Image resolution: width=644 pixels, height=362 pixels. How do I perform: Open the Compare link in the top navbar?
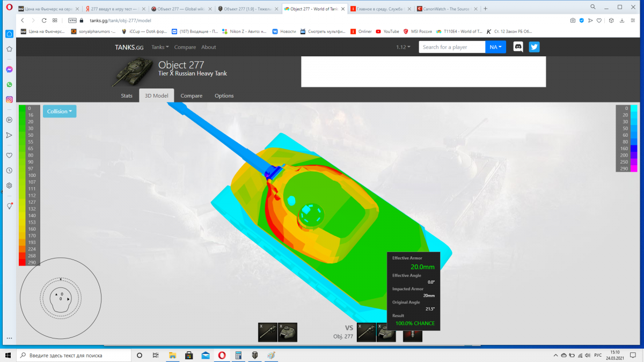185,47
